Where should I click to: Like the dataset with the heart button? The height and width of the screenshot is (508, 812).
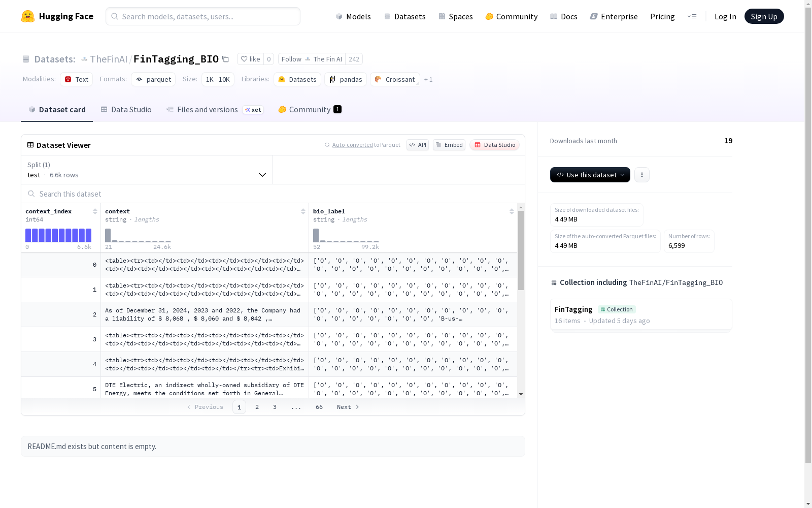point(250,59)
